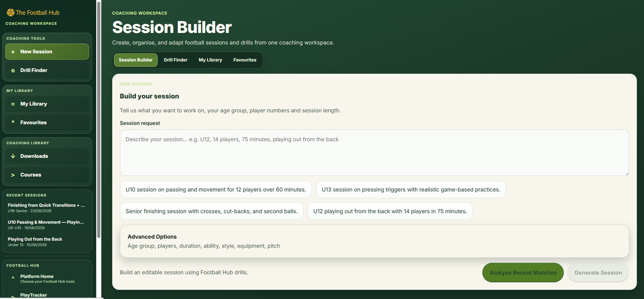Select the Senior finishing session suggestion
Viewport: 644px width, 299px height.
212,211
